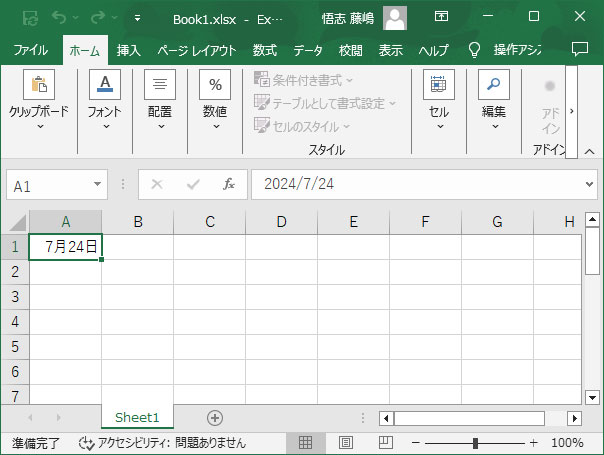Click the Undo arrow icon

[x=59, y=17]
